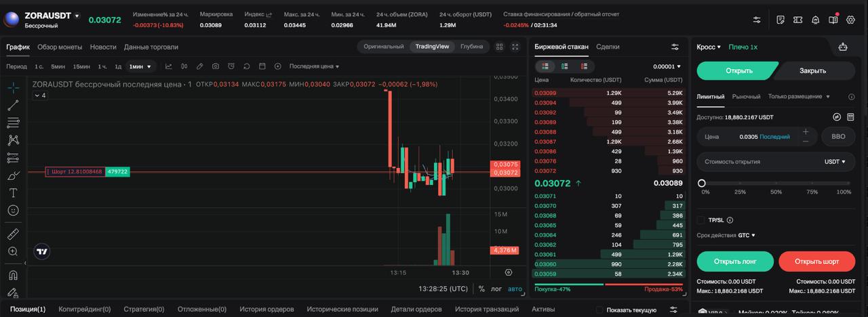Select the trend line drawing tool
The height and width of the screenshot is (317, 868).
(x=13, y=105)
